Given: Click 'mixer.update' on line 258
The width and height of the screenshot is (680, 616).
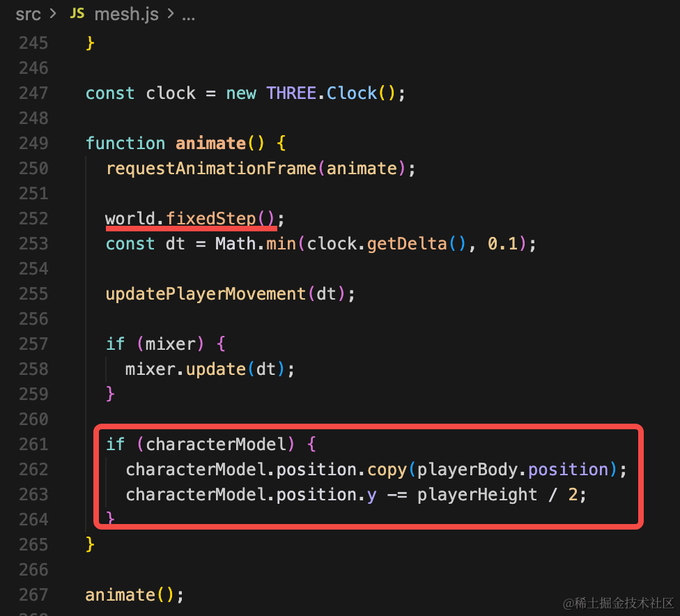Looking at the screenshot, I should click(185, 369).
